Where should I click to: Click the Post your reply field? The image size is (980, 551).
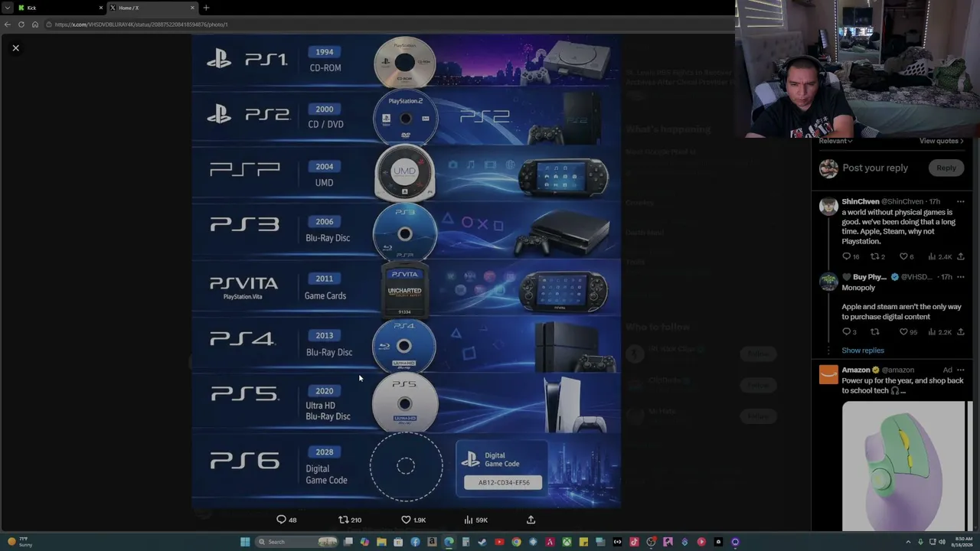pyautogui.click(x=875, y=168)
